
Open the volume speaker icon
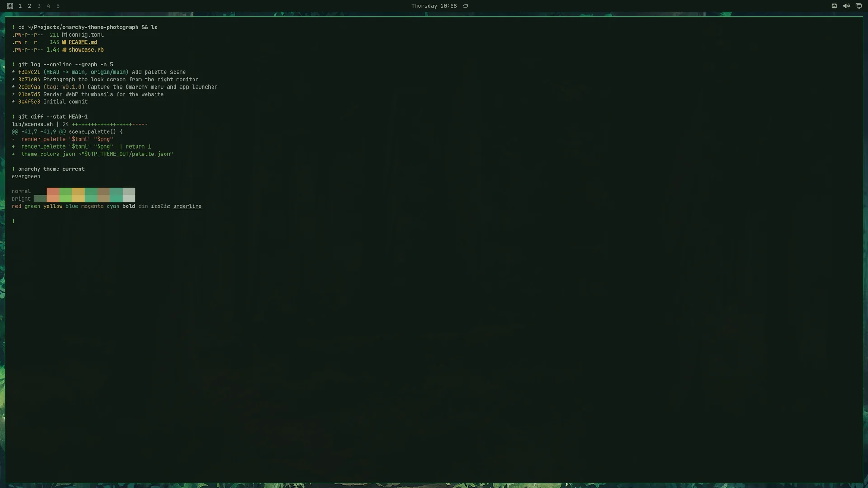846,6
